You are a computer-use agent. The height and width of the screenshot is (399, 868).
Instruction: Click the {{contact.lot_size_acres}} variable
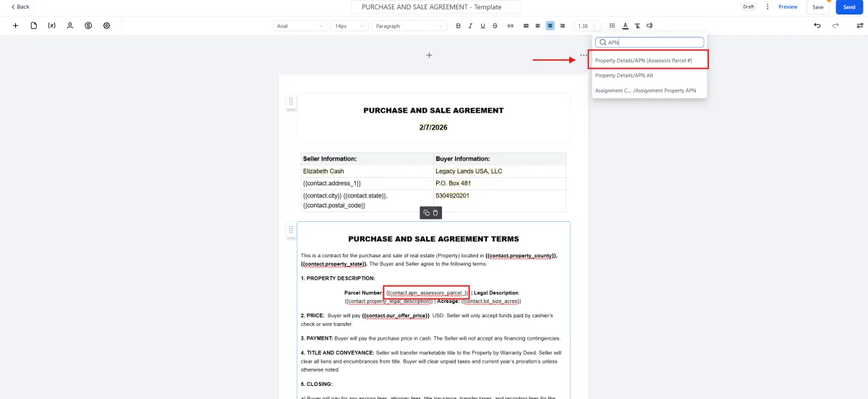point(491,301)
